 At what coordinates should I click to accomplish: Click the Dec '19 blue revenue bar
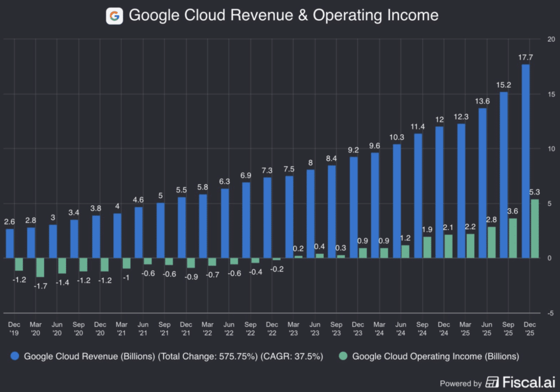pyautogui.click(x=9, y=243)
